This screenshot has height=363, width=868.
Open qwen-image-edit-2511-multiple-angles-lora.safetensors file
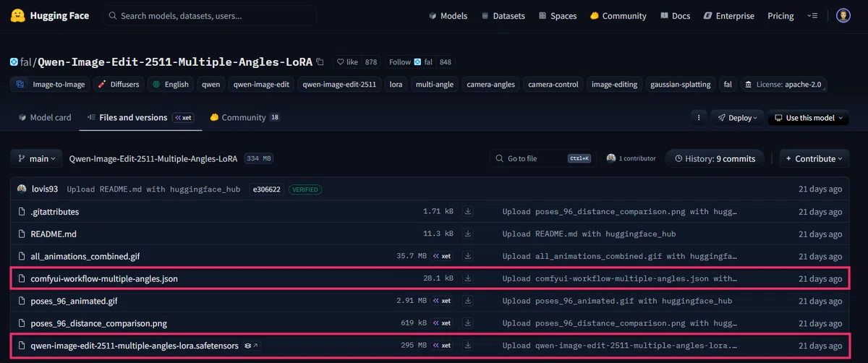pyautogui.click(x=135, y=346)
